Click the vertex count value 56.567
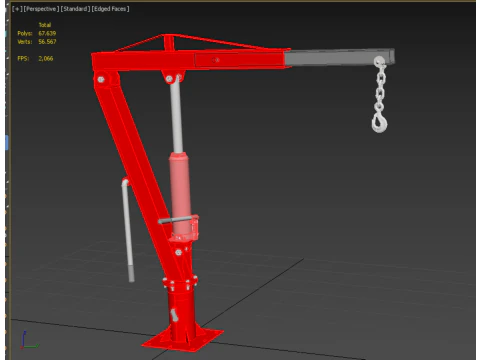480x360 pixels. [x=47, y=42]
